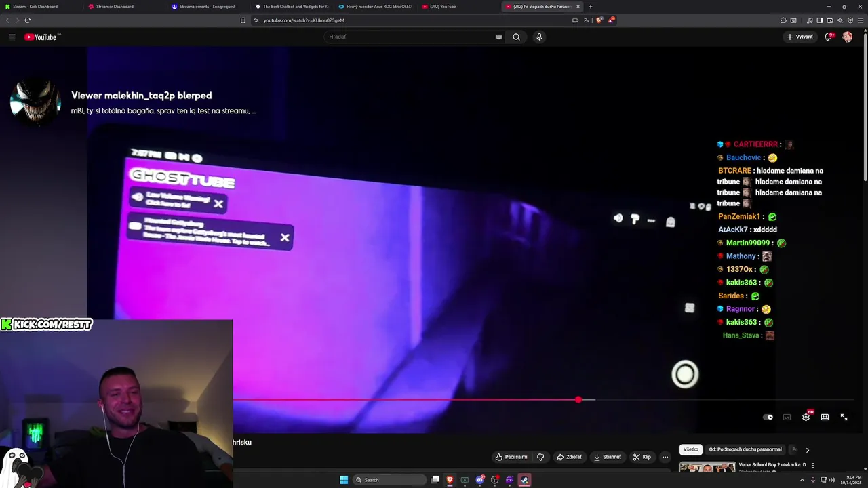Bookmark this page using the bookmark icon
This screenshot has width=868, height=488.
pyautogui.click(x=243, y=20)
